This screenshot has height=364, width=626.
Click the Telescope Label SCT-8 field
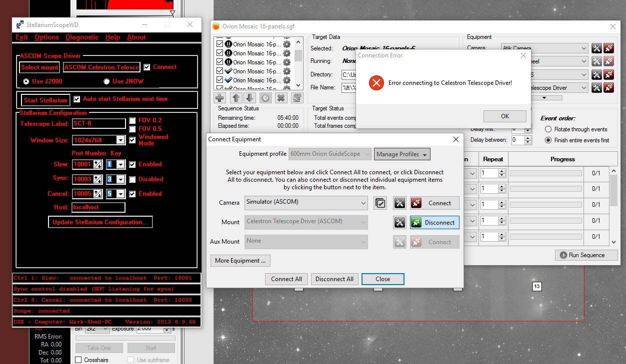tap(99, 123)
